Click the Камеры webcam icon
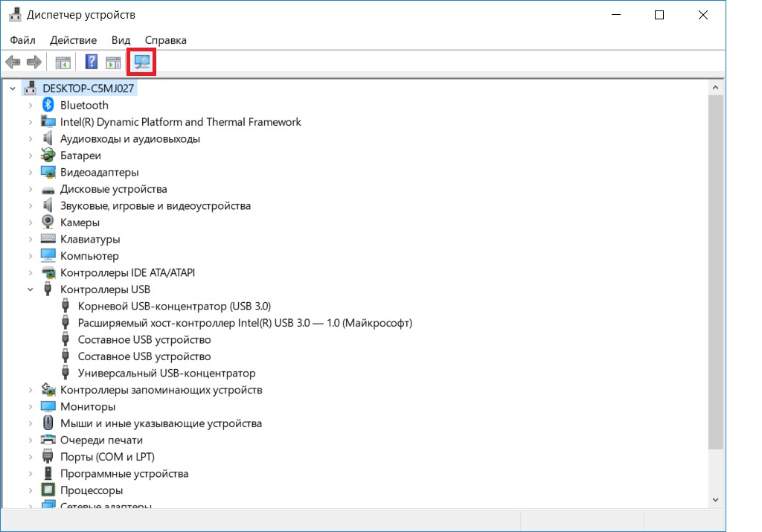The width and height of the screenshot is (762, 532). click(x=48, y=222)
